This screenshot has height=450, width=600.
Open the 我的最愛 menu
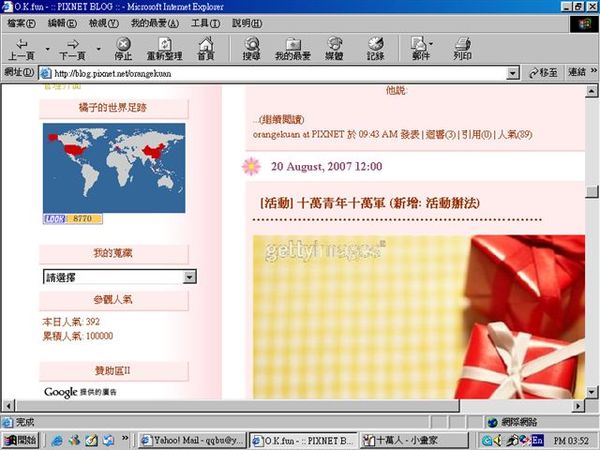pos(155,24)
